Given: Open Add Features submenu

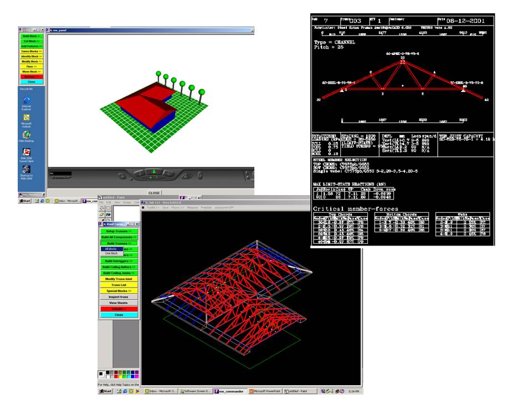Looking at the screenshot, I should [x=32, y=46].
